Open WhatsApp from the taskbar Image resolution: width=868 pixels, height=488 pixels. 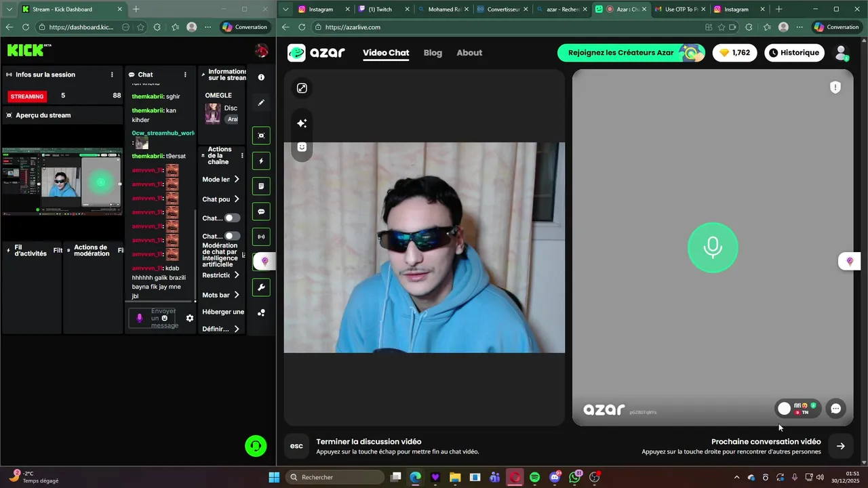pos(575,477)
